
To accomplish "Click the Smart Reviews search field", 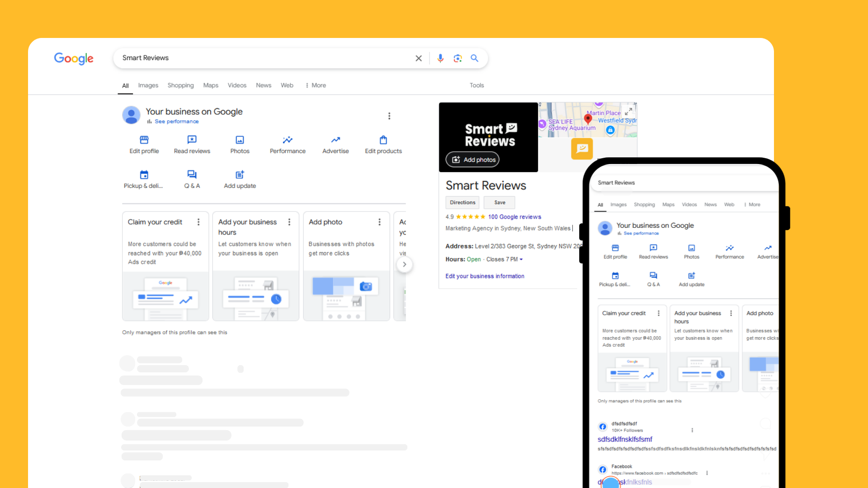I will pyautogui.click(x=262, y=58).
